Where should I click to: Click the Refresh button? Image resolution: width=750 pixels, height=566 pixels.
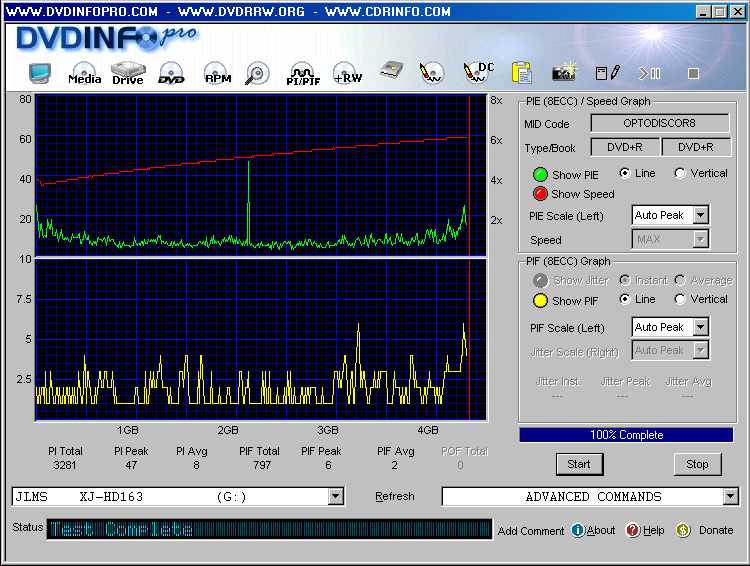395,496
